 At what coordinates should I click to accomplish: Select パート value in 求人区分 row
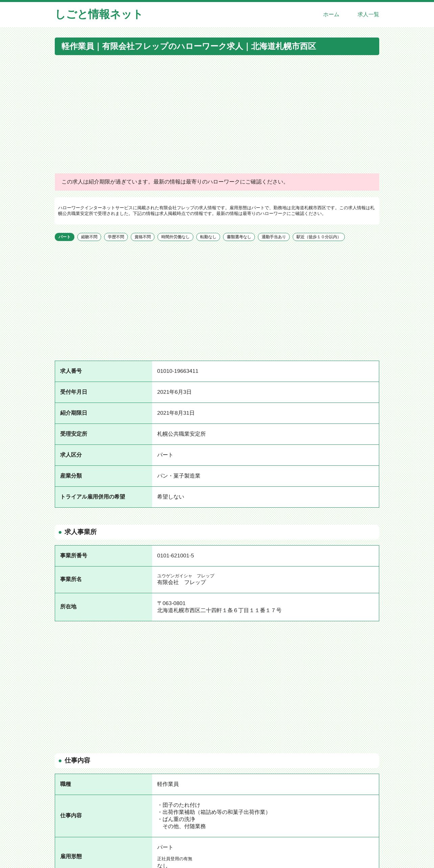tap(165, 455)
